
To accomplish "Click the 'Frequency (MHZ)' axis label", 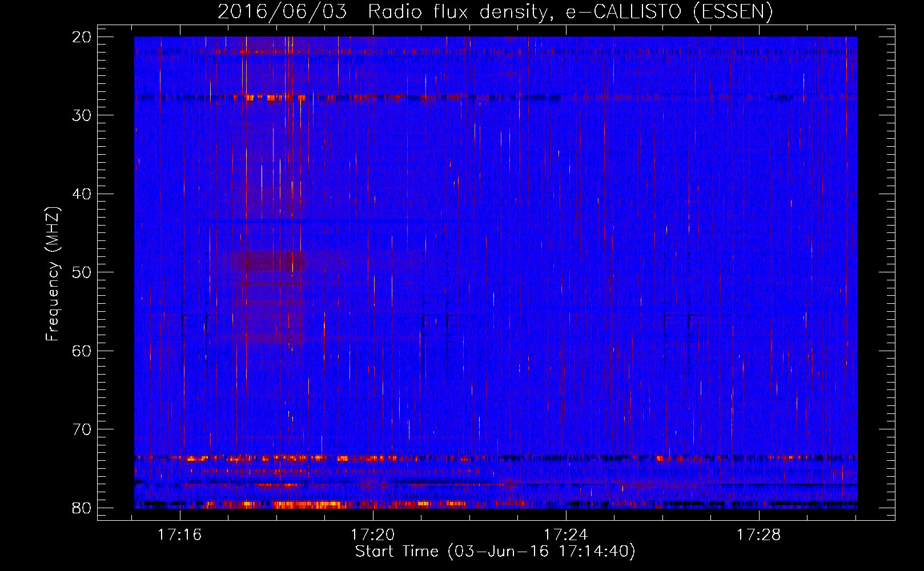I will pos(53,274).
